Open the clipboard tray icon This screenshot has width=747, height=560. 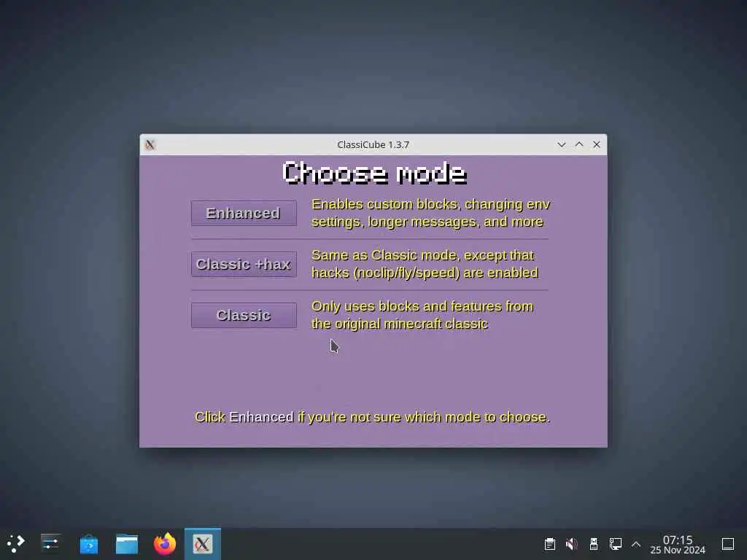[x=550, y=544]
